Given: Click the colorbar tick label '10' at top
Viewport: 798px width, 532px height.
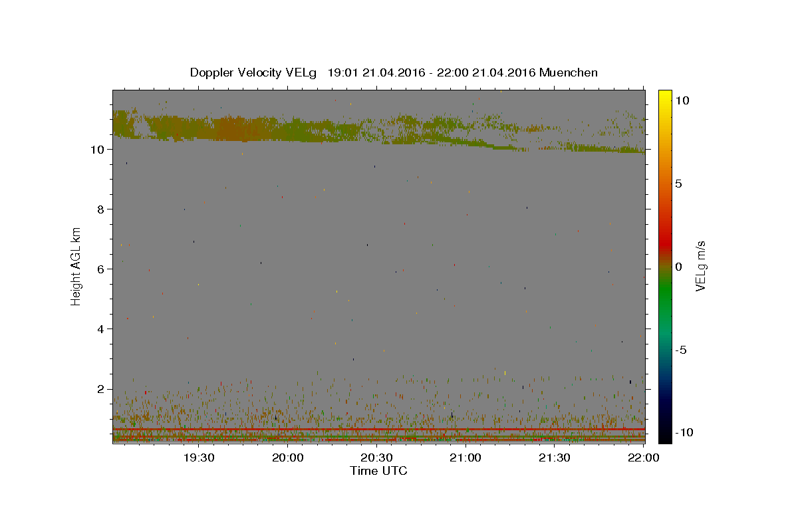Looking at the screenshot, I should click(x=682, y=100).
